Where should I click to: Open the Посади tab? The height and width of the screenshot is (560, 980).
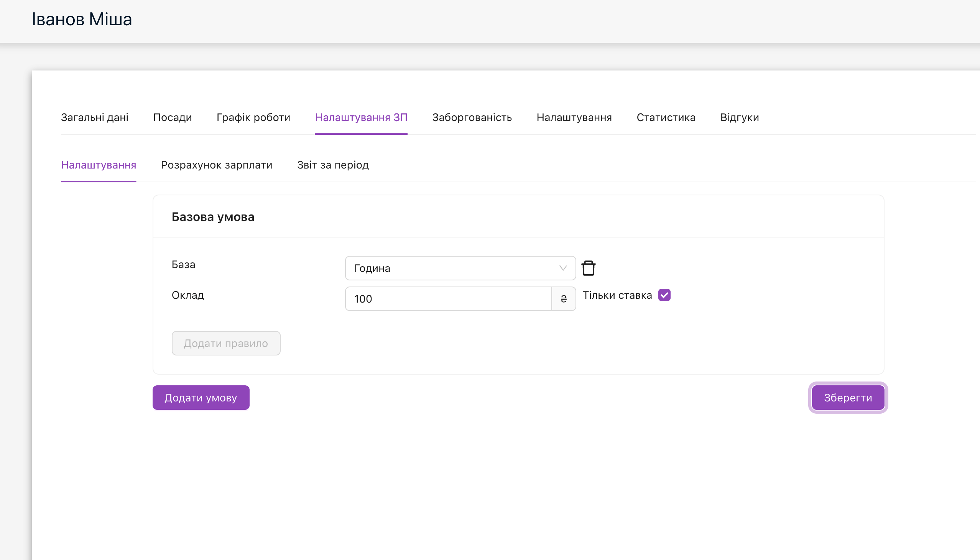pos(173,117)
